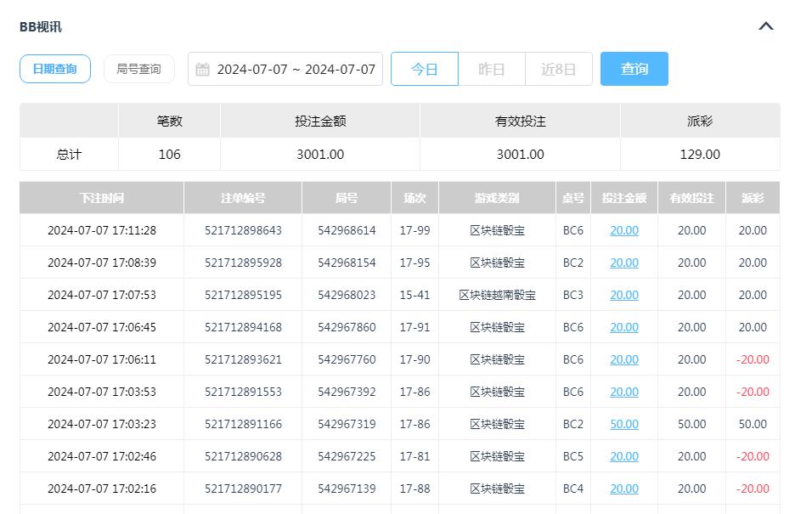The width and height of the screenshot is (812, 514).
Task: Switch to the 昨日 date filter tab
Action: click(491, 69)
